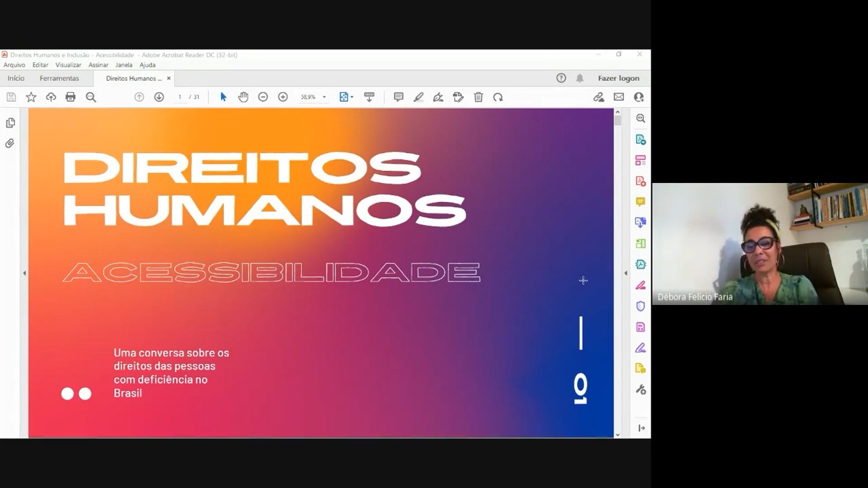Open the notifications bell

[580, 78]
